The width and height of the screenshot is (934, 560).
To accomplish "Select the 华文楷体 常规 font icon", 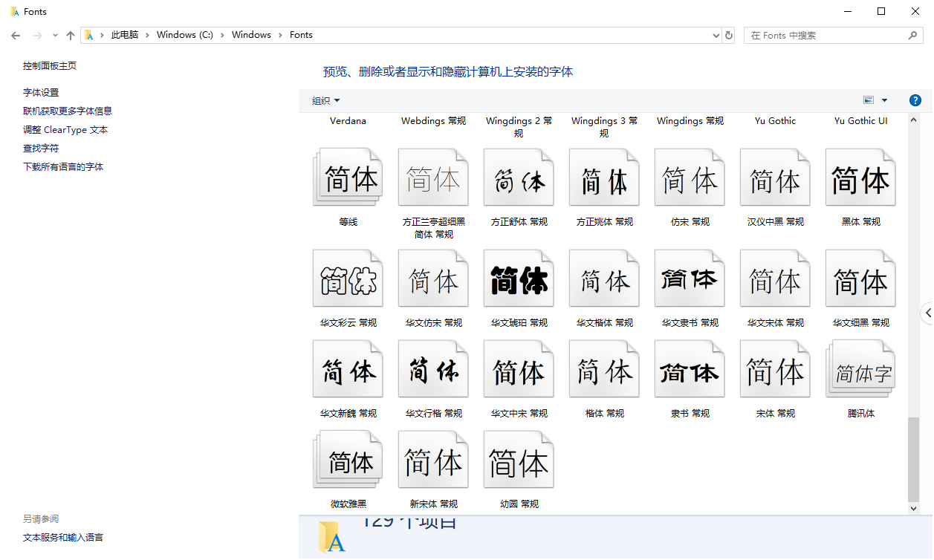I will coord(604,279).
